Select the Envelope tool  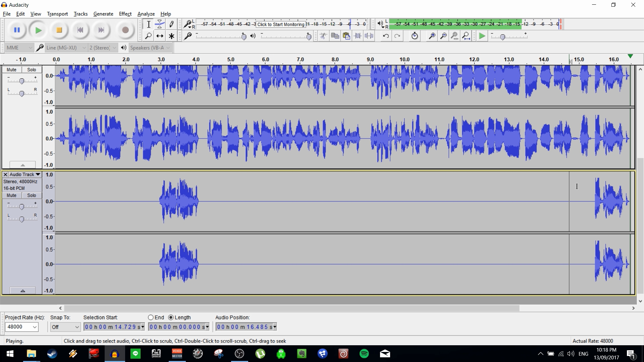[160, 24]
